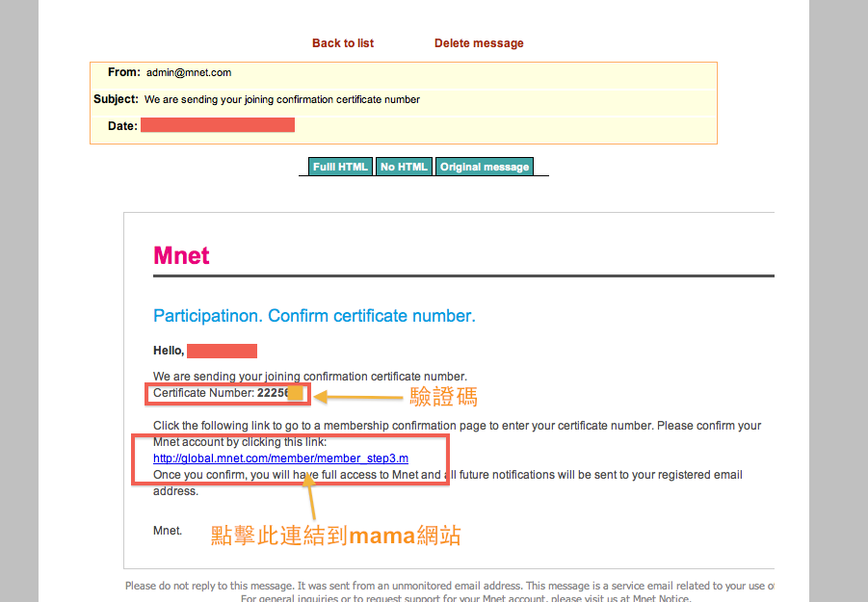Click the 'Please do not reply' footer notice
Viewport: 868px width, 602px height.
click(450, 586)
